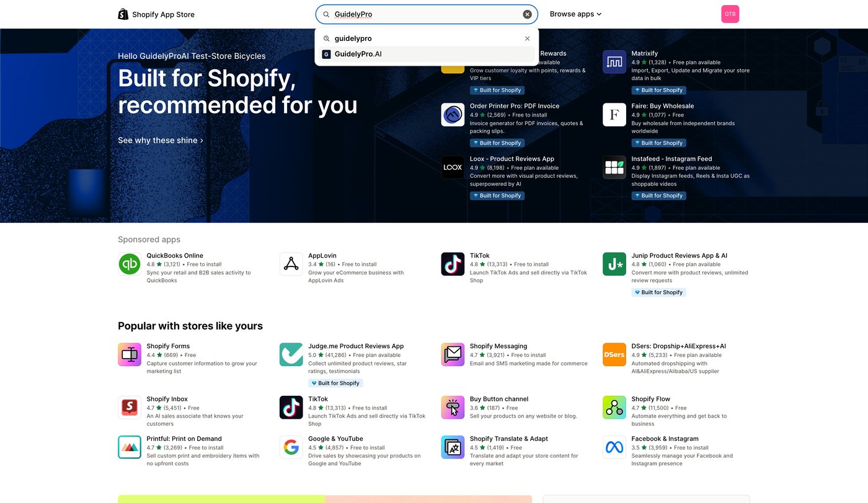Image resolution: width=868 pixels, height=503 pixels.
Task: Open the 'See why these shine' link
Action: pos(161,141)
